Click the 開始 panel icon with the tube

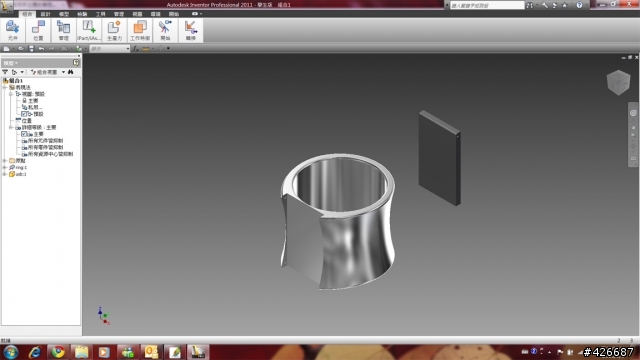click(165, 30)
